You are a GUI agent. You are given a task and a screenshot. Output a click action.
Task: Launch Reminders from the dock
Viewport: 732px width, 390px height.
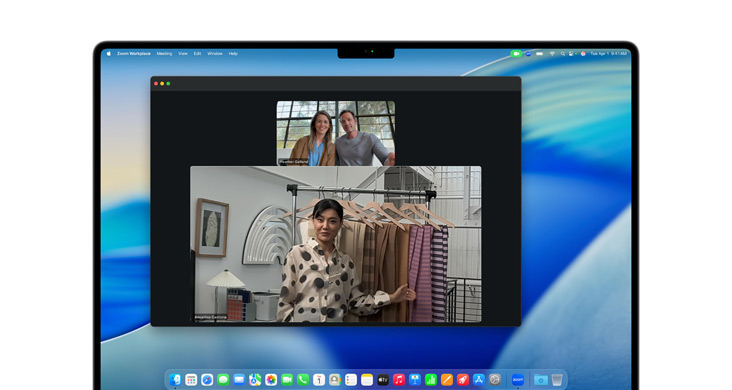351,380
